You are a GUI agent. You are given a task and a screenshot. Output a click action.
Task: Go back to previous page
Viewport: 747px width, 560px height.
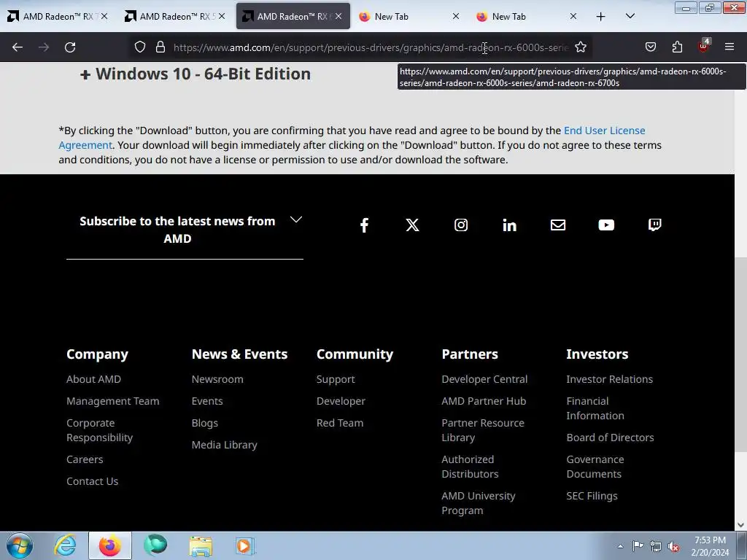(18, 47)
